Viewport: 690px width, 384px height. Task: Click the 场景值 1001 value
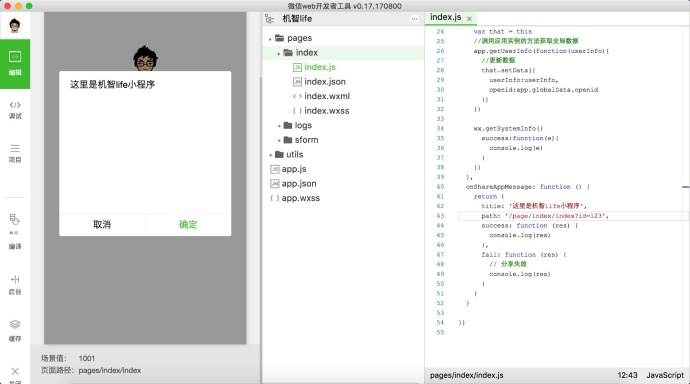coord(87,358)
